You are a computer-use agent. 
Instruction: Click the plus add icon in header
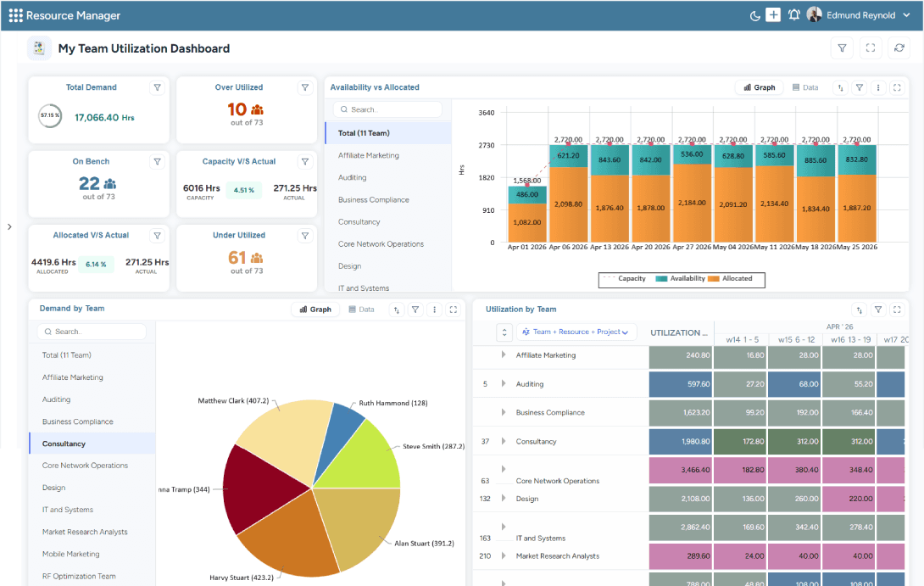coord(773,15)
